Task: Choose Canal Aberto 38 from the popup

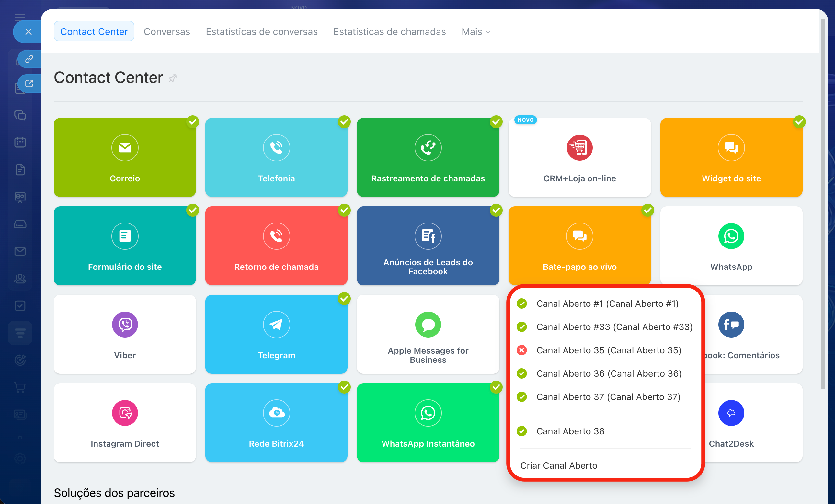Action: [x=605, y=431]
